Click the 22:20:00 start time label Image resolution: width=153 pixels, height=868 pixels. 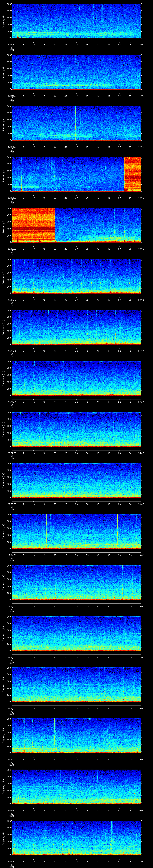coord(12,351)
